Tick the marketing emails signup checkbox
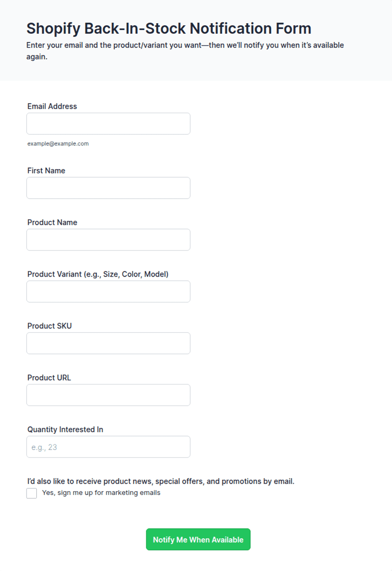The height and width of the screenshot is (571, 392). tap(32, 493)
